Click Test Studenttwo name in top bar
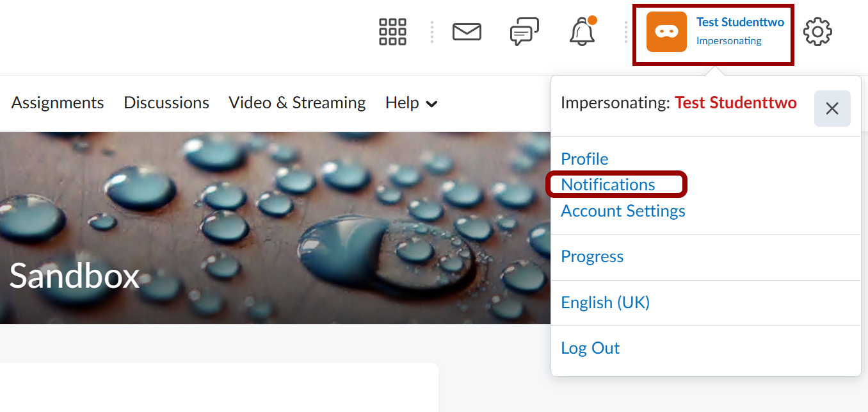The height and width of the screenshot is (412, 868). point(740,22)
